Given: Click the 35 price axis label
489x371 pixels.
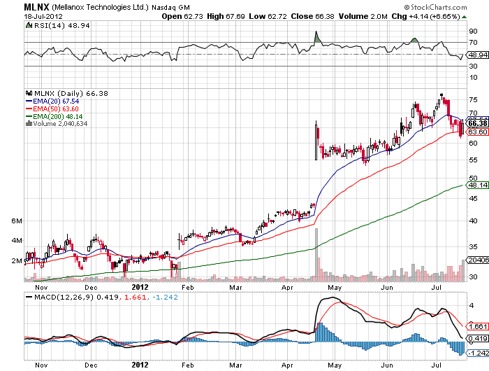Looking at the screenshot, I should [x=473, y=247].
